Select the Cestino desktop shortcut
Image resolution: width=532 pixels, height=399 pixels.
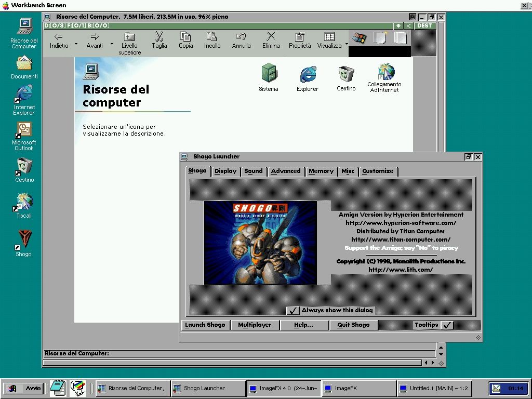pos(24,167)
